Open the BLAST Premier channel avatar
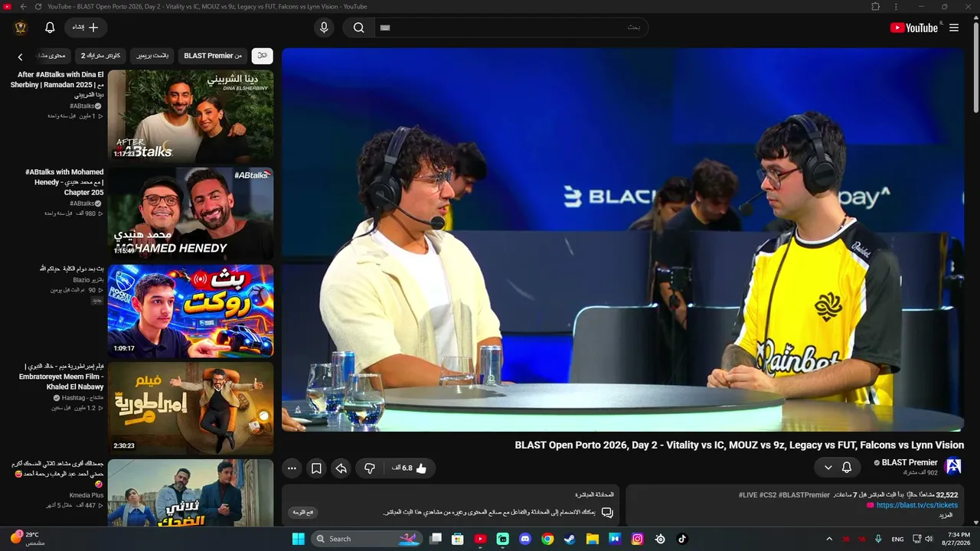 click(x=953, y=466)
